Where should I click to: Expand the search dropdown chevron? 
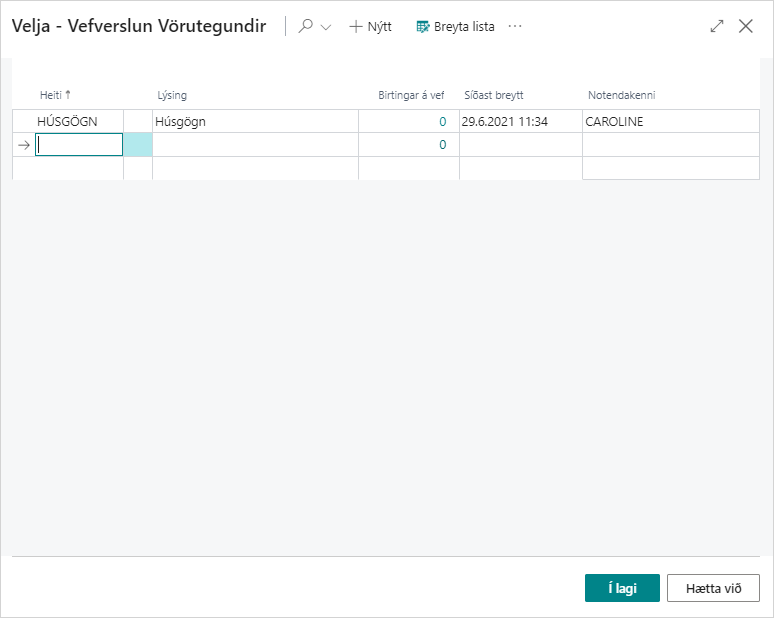coord(325,28)
